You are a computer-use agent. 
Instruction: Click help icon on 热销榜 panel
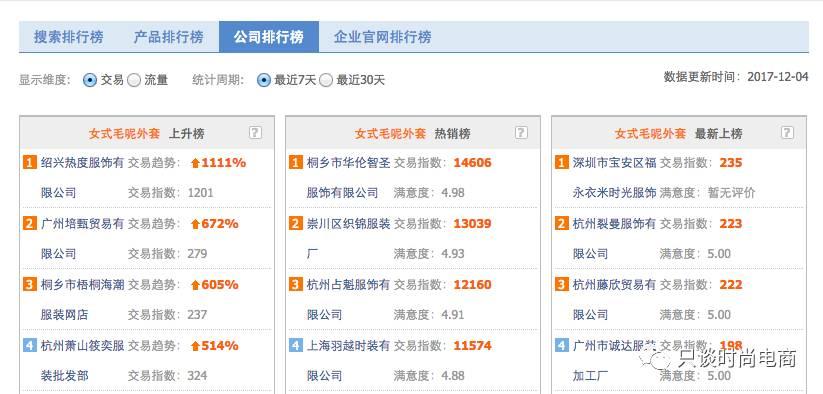pyautogui.click(x=521, y=133)
